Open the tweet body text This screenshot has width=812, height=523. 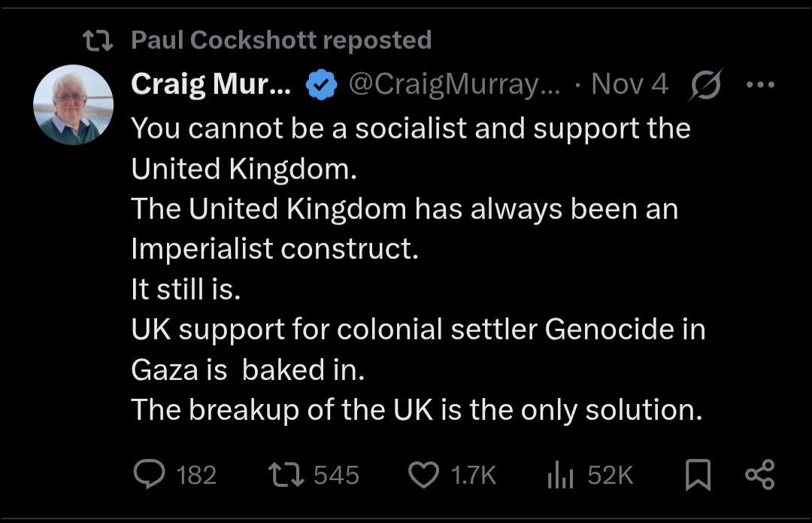pyautogui.click(x=417, y=269)
